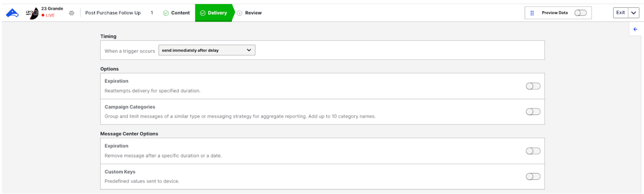Click the Preview Data label

coord(555,13)
